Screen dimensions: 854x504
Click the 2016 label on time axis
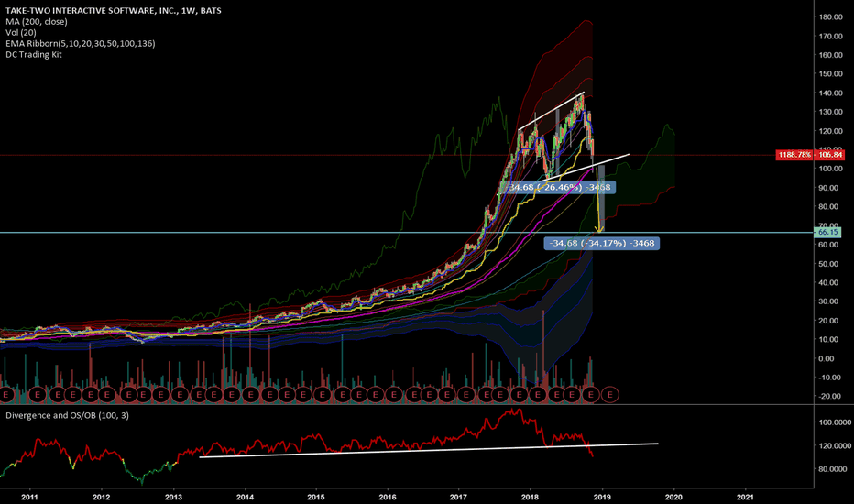(x=388, y=497)
